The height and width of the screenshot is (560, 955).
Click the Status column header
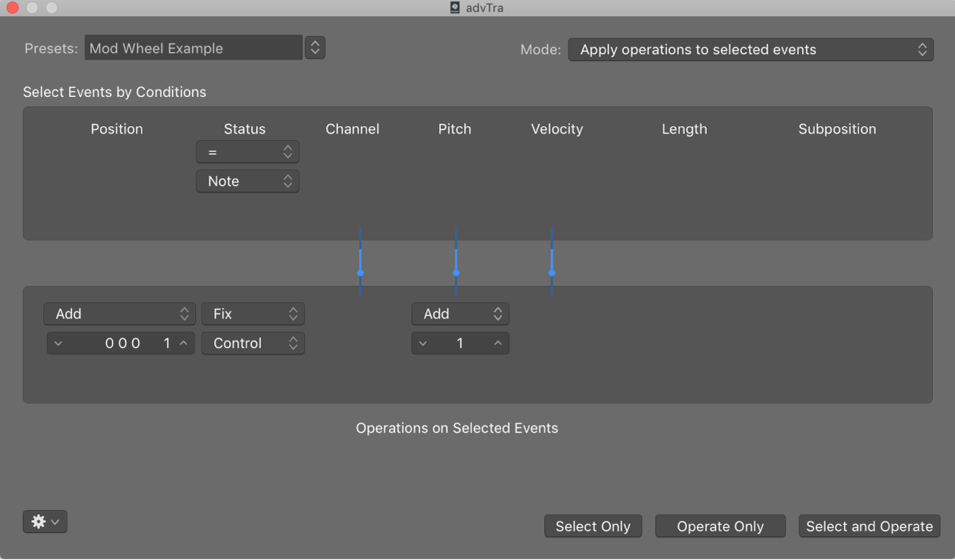tap(244, 129)
